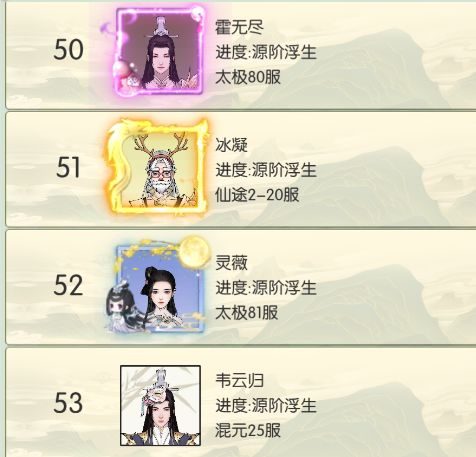Open 冰凝's golden dragon-framed avatar
The width and height of the screenshot is (476, 457).
tap(158, 168)
